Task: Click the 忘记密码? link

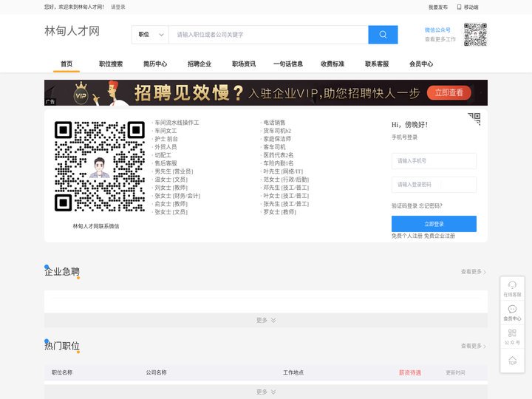Action: coord(431,206)
